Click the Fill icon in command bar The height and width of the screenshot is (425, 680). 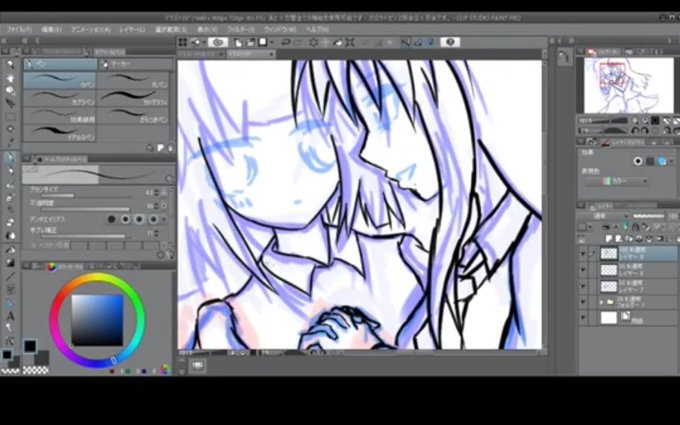click(x=337, y=42)
